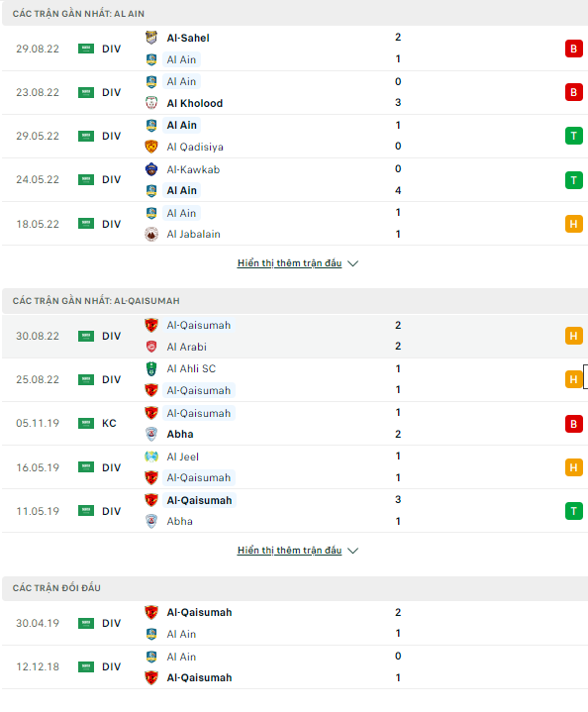Select Al-Qaisumah name in 12.12.18 match
This screenshot has width=588, height=712.
[x=199, y=677]
